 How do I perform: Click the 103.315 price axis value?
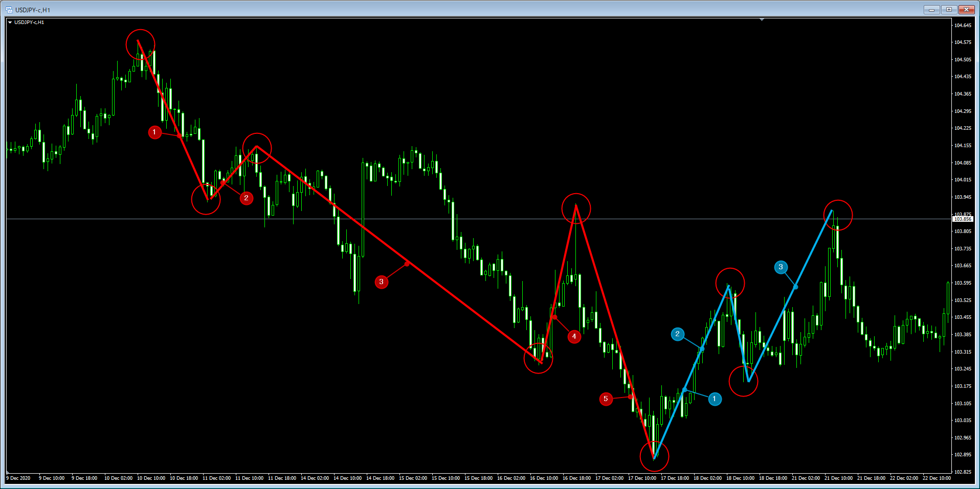point(963,352)
